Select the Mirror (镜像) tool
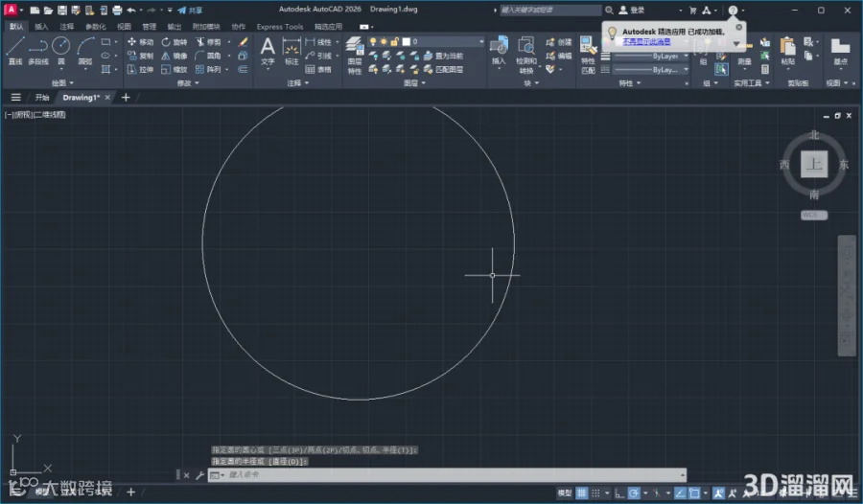 pos(174,56)
